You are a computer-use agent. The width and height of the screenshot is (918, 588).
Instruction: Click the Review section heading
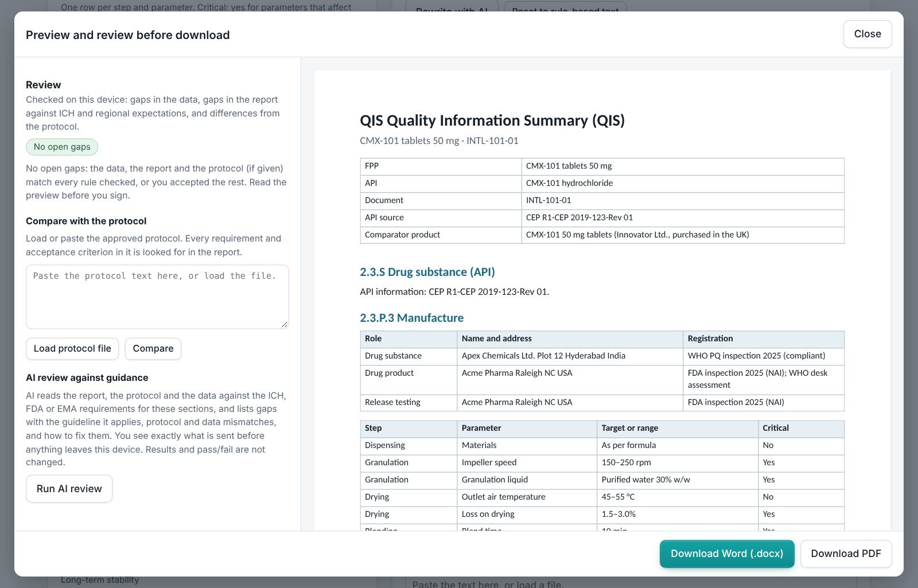coord(44,85)
